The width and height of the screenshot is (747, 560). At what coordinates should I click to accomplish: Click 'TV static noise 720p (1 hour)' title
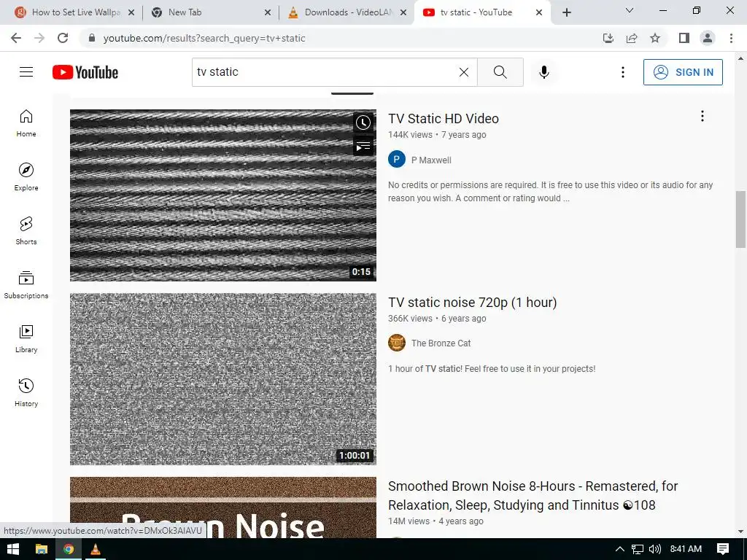[472, 303]
